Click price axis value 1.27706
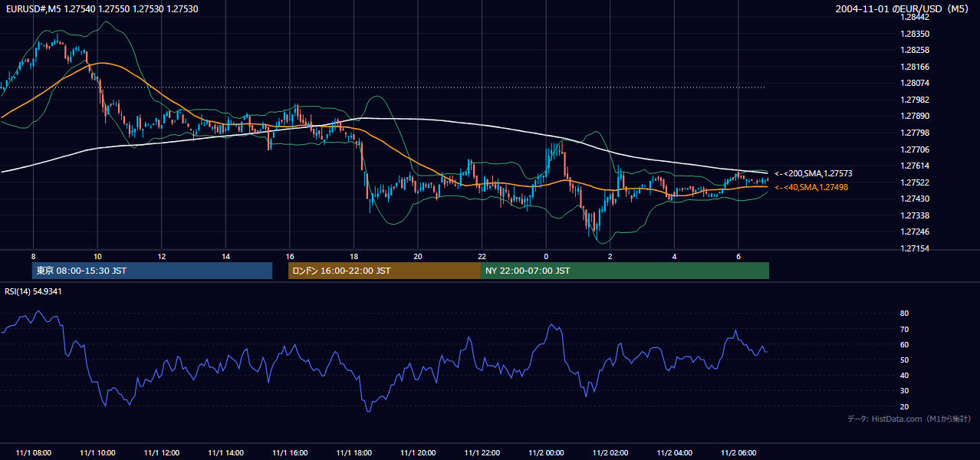This screenshot has width=980, height=460. click(x=916, y=149)
